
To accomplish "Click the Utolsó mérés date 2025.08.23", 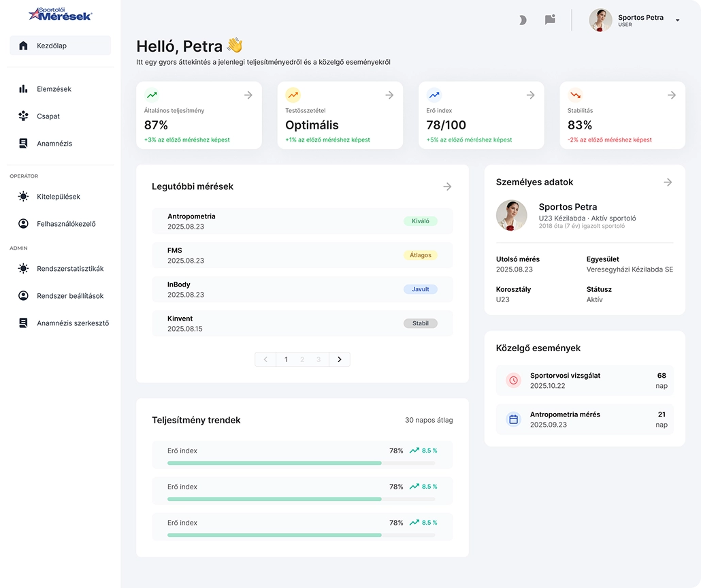I will click(x=514, y=269).
